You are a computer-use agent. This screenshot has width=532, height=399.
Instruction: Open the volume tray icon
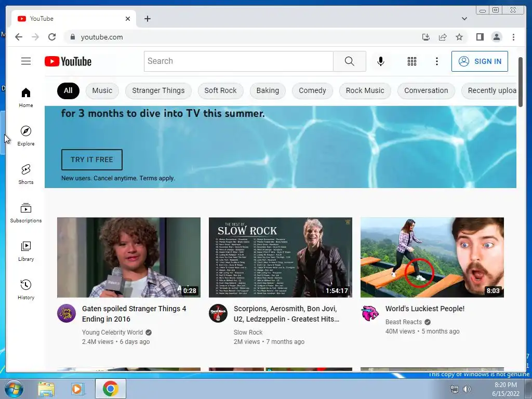pos(467,389)
